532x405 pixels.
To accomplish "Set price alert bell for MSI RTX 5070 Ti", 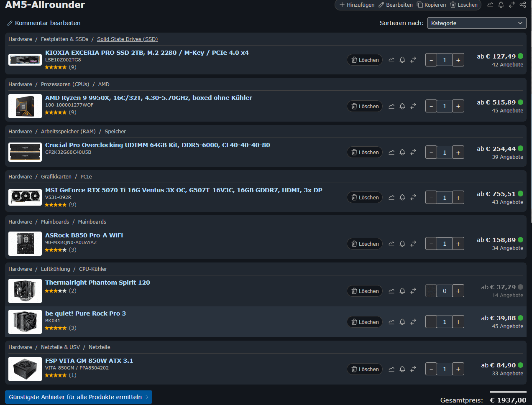I will [402, 197].
